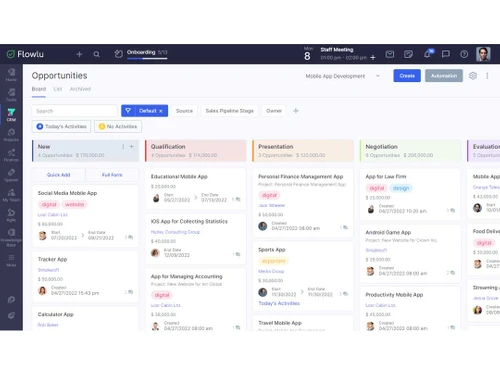
Task: Add opportunity with plus in New column
Action: [132, 147]
